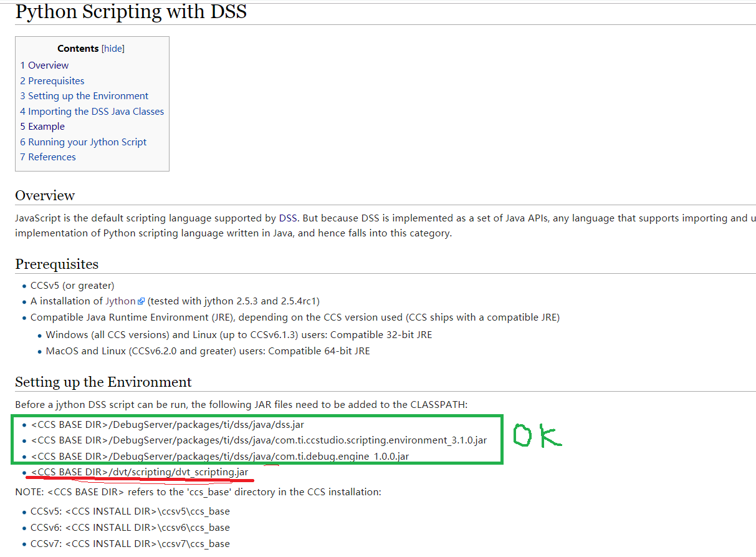756x557 pixels.
Task: Open Importing the DSS Java Classes entry
Action: pos(92,112)
